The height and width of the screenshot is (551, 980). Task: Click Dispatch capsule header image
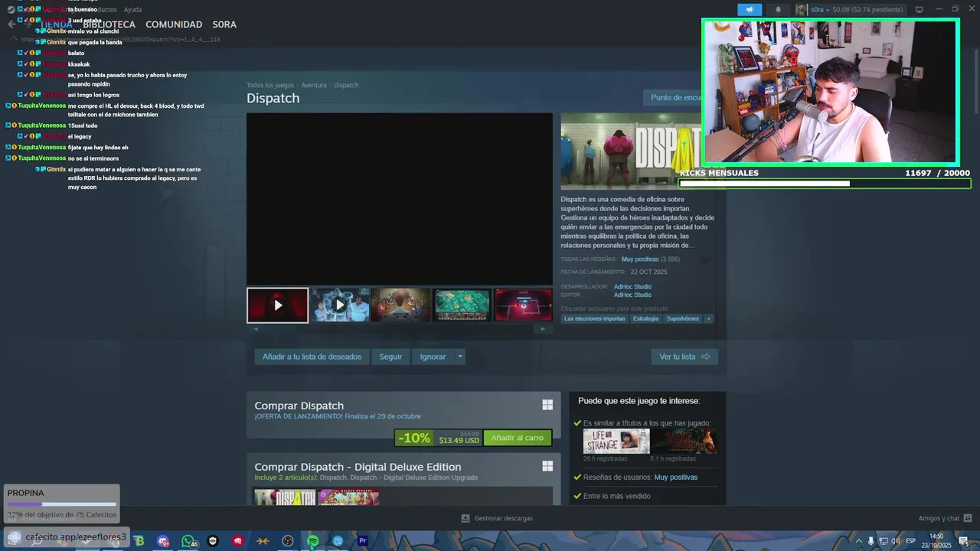point(632,152)
